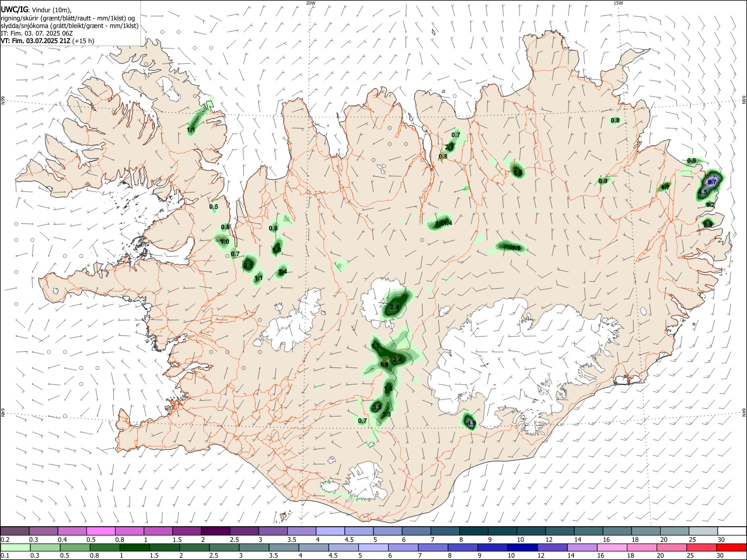Viewport: 747px width, 560px height.
Task: Click the deep navy swatch between 10 and 12 in lower legend
Action: click(522, 547)
